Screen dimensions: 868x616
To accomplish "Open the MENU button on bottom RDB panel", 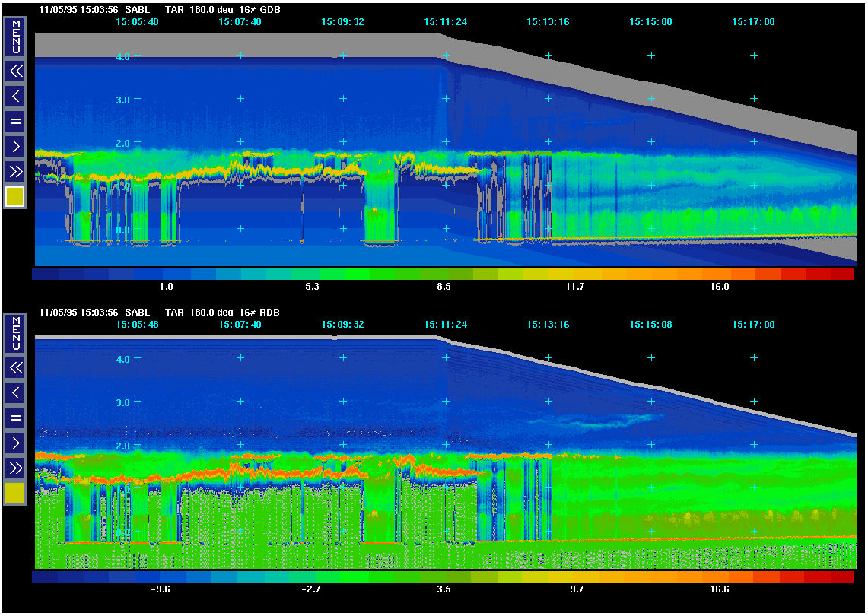I will tap(15, 334).
